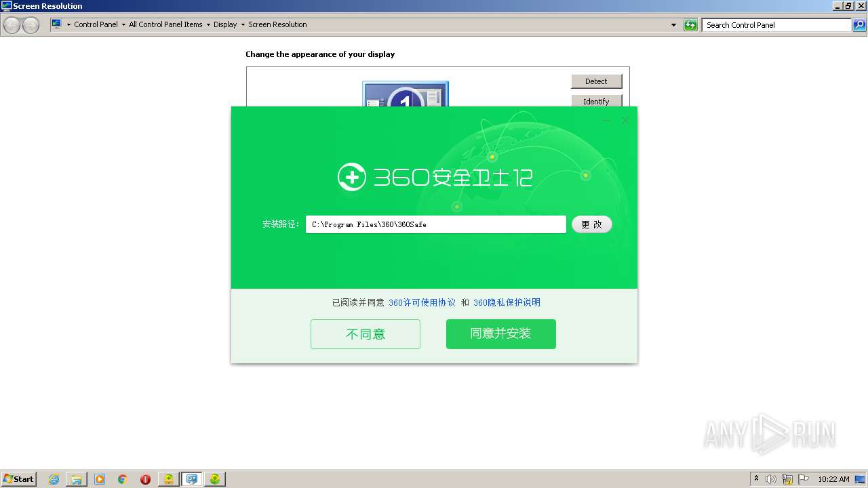Image resolution: width=868 pixels, height=488 pixels.
Task: Click the 更改 change path button
Action: 591,224
